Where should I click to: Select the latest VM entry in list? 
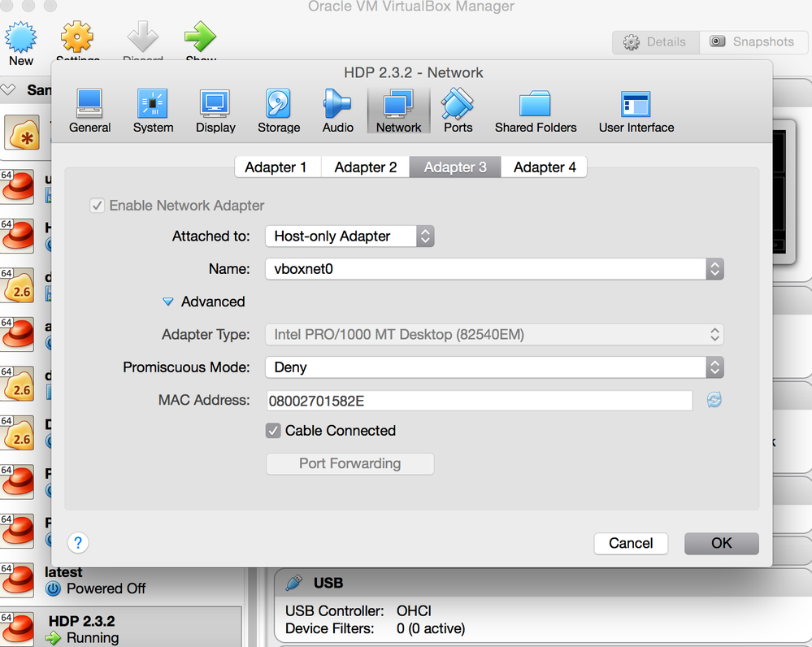[x=122, y=580]
